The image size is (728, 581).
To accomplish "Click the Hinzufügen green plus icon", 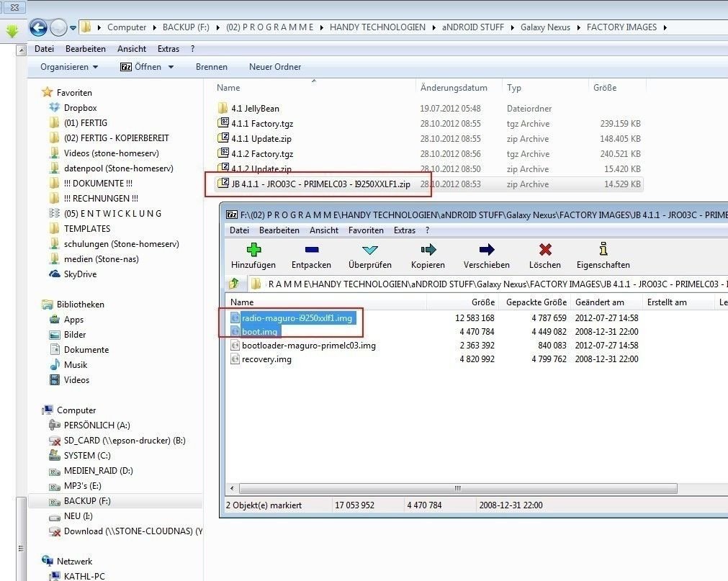I will pyautogui.click(x=253, y=250).
